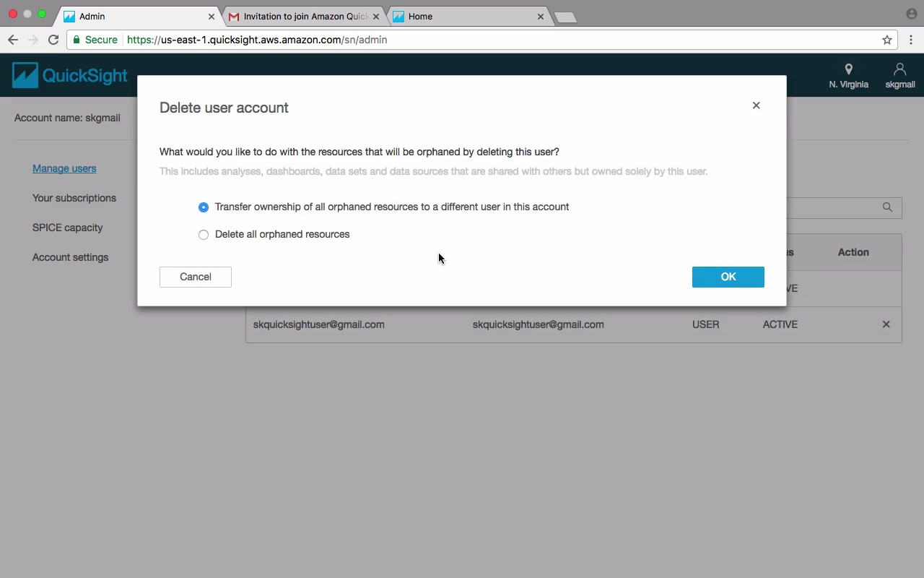Click the Delete user account dialog title

pos(224,108)
